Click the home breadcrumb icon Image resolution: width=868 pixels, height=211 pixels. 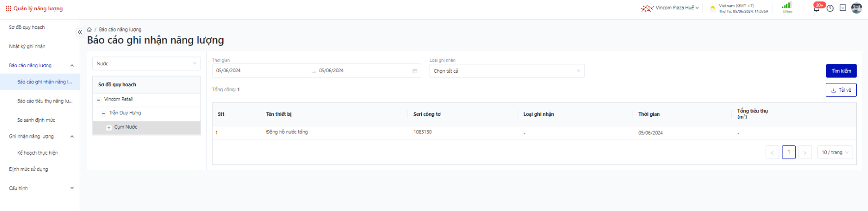[x=89, y=29]
